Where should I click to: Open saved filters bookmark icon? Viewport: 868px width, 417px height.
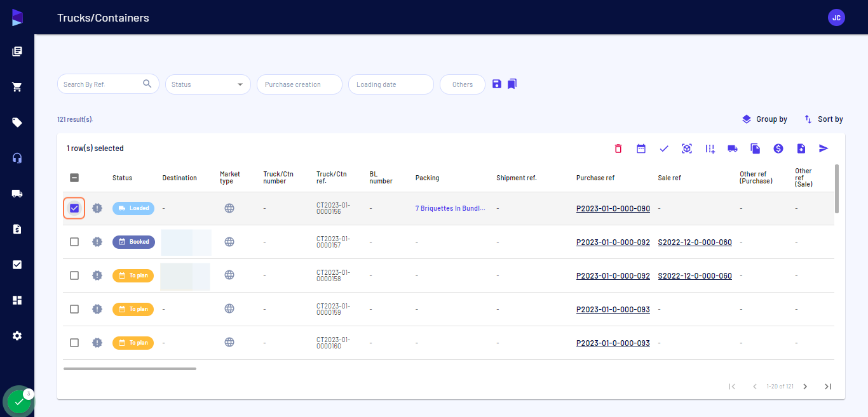pyautogui.click(x=512, y=84)
